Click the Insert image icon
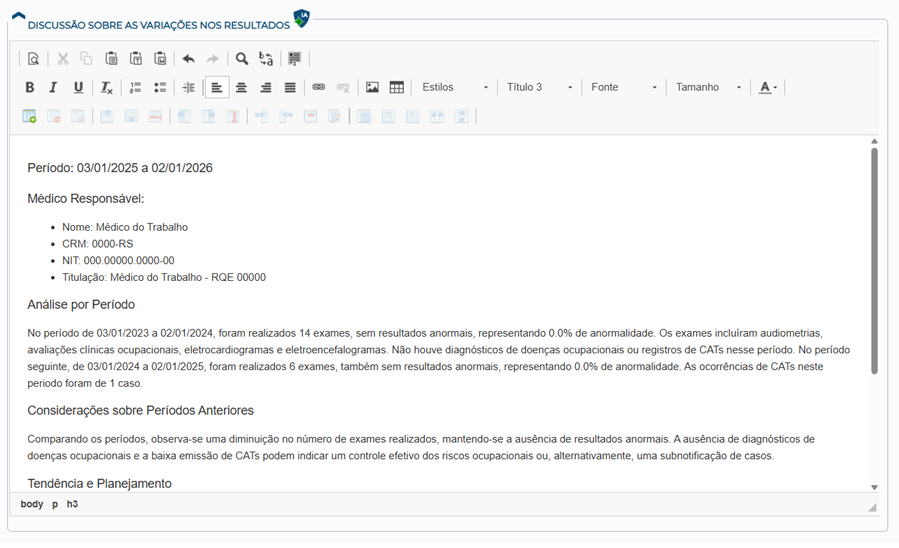 (372, 88)
